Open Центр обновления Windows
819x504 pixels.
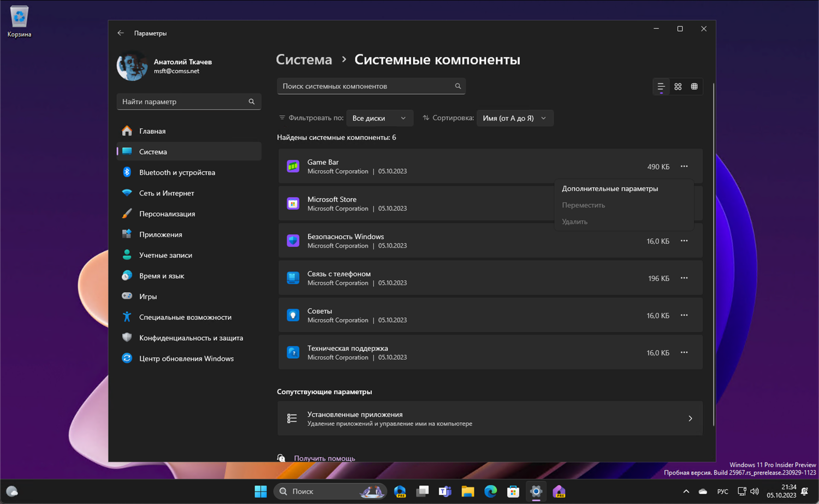[189, 359]
